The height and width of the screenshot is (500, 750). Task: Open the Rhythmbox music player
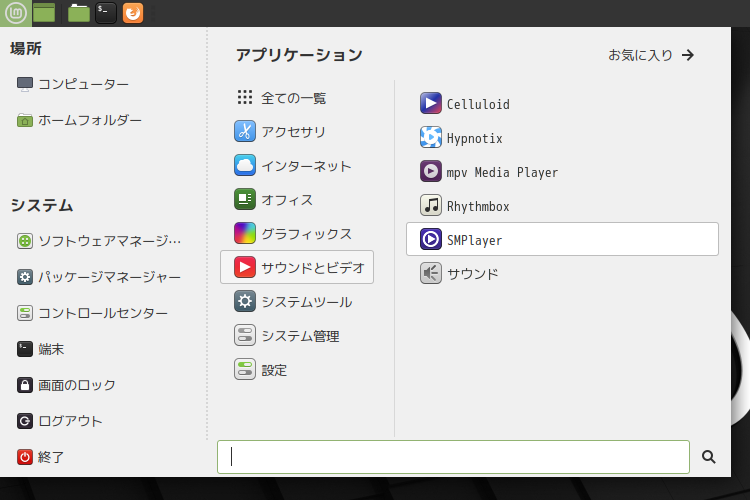tap(562, 205)
